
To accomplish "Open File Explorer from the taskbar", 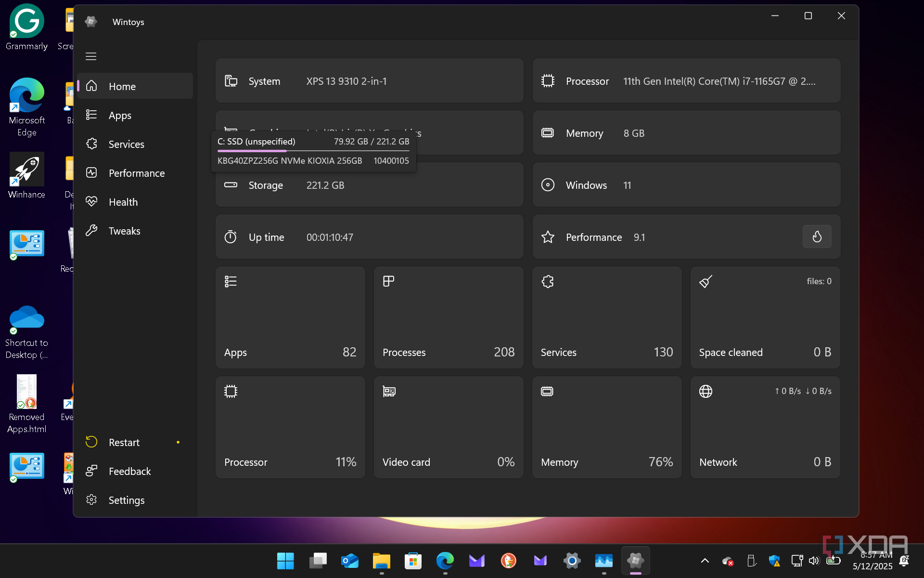I will coord(381,561).
